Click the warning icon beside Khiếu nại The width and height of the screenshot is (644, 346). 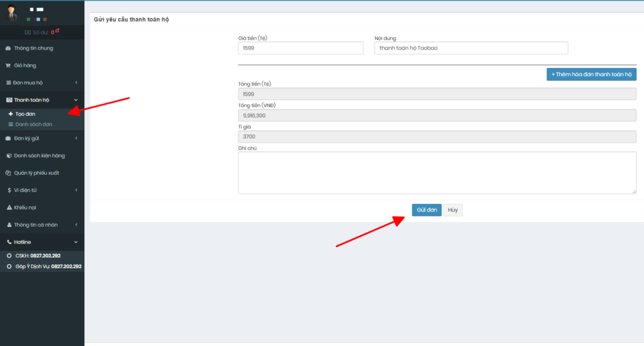(x=9, y=208)
